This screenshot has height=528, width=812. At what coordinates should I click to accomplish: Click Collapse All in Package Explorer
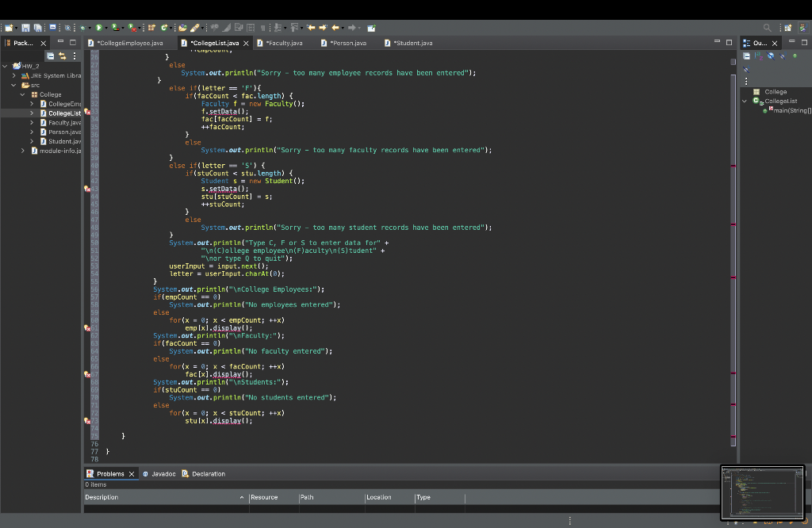tap(52, 55)
